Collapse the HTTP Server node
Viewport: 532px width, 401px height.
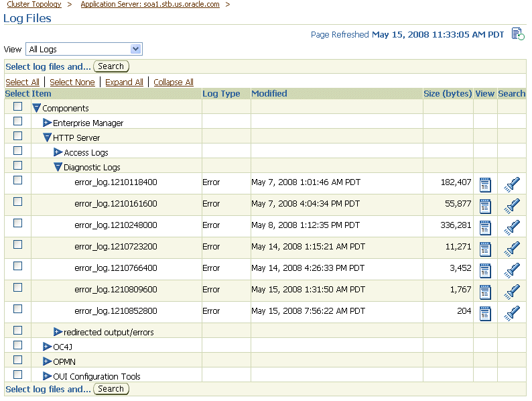click(x=47, y=137)
